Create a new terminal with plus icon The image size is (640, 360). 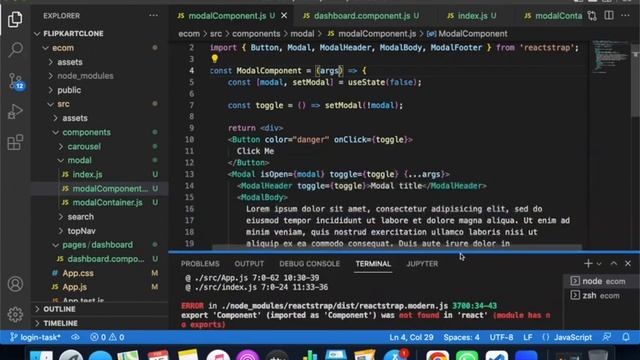[588, 264]
